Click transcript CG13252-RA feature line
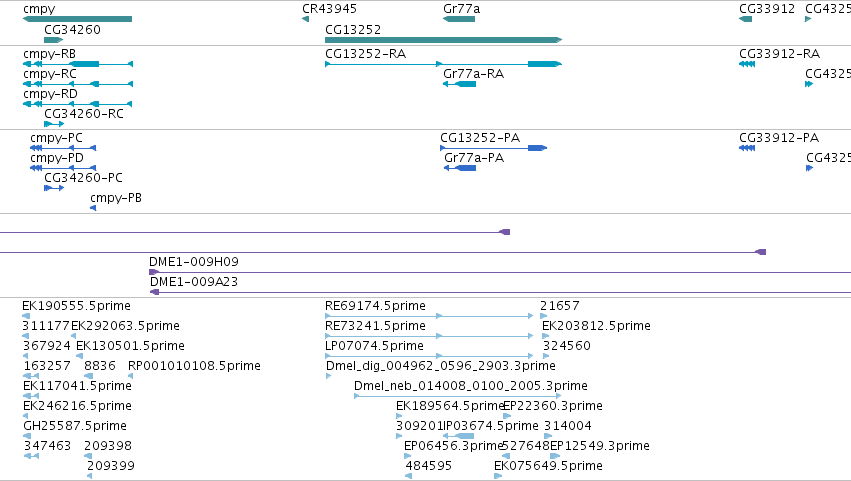Viewport: 851px width, 481px height. 443,64
